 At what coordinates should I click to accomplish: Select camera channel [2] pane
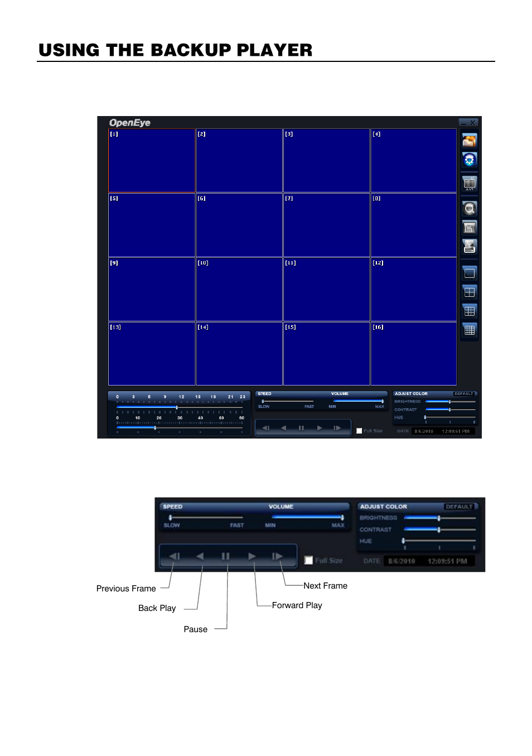(239, 161)
